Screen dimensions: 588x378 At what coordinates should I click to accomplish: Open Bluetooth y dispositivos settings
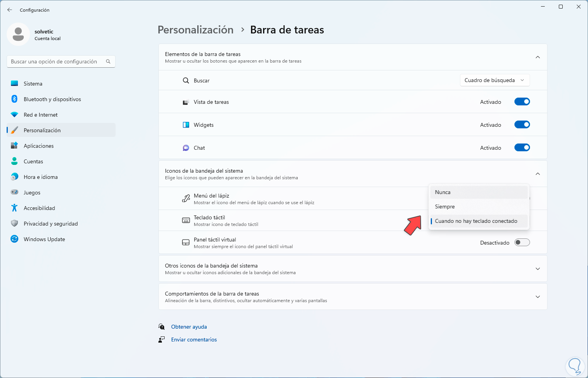coord(52,99)
